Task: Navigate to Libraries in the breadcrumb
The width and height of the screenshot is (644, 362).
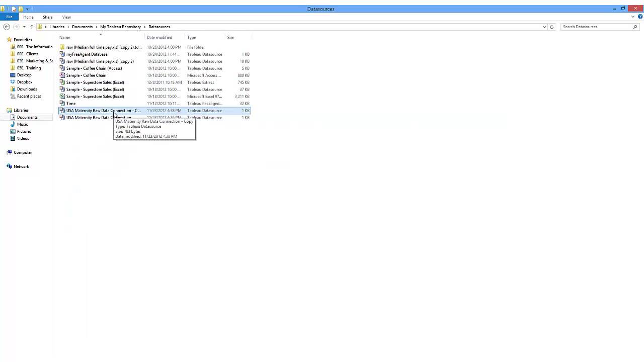Action: [x=57, y=27]
